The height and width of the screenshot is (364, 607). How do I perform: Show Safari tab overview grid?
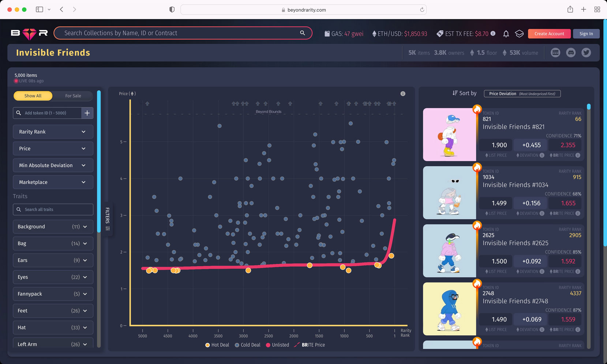pos(597,10)
